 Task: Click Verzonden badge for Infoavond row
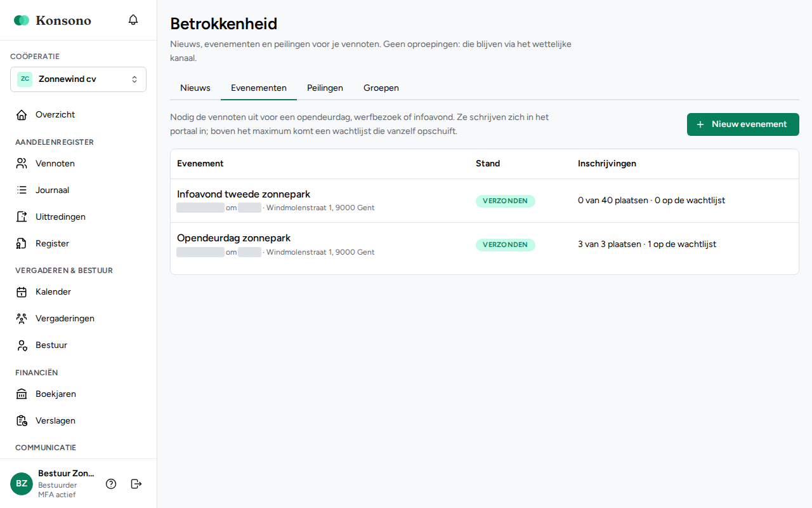coord(506,201)
